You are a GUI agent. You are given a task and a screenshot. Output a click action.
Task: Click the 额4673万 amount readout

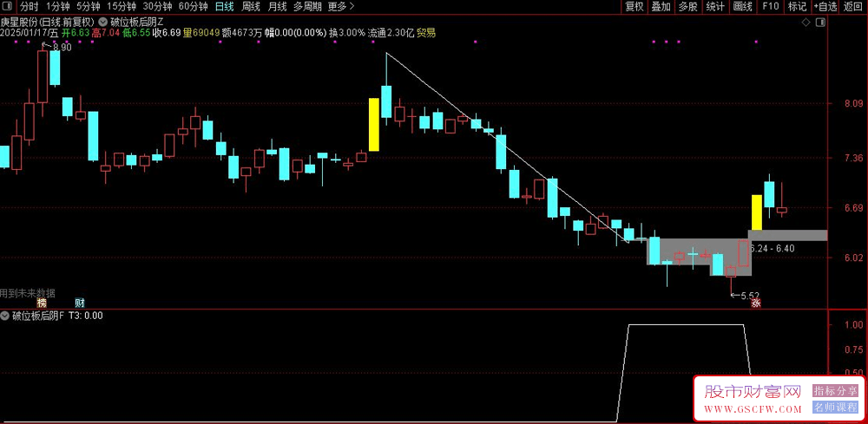(x=242, y=33)
